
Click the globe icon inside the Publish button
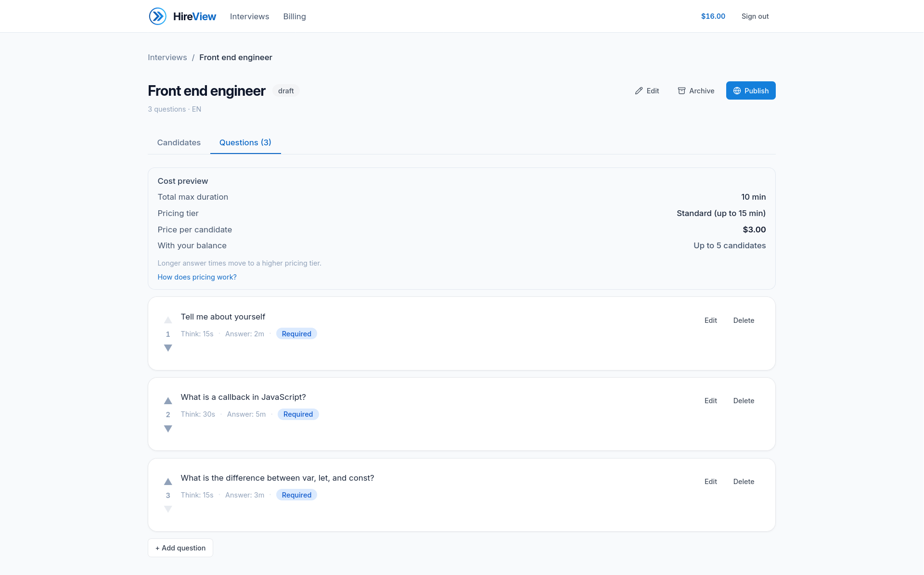[x=737, y=90]
